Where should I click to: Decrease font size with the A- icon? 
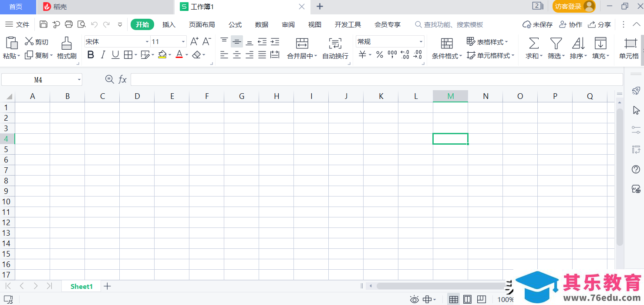[x=207, y=41]
